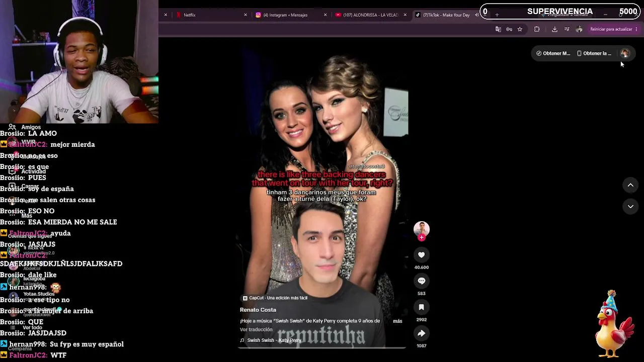Click the 'PUES' chat message
The image size is (644, 362).
(37, 178)
